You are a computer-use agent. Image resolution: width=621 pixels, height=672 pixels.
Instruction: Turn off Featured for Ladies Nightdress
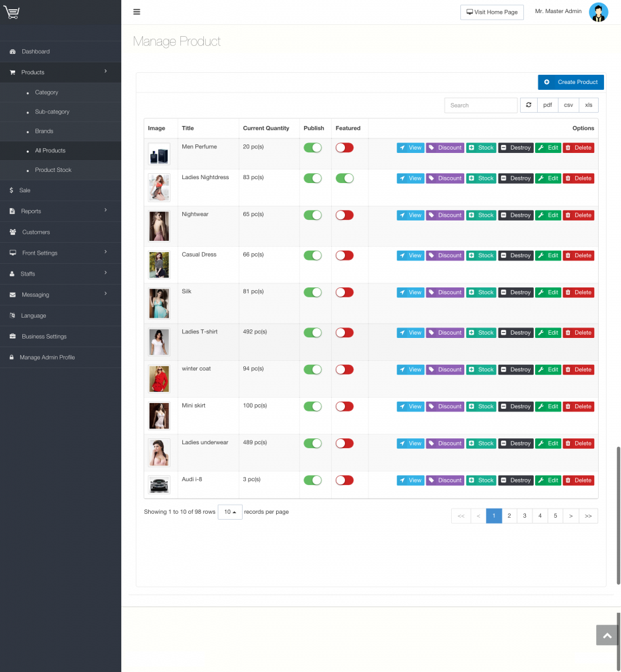pos(344,178)
